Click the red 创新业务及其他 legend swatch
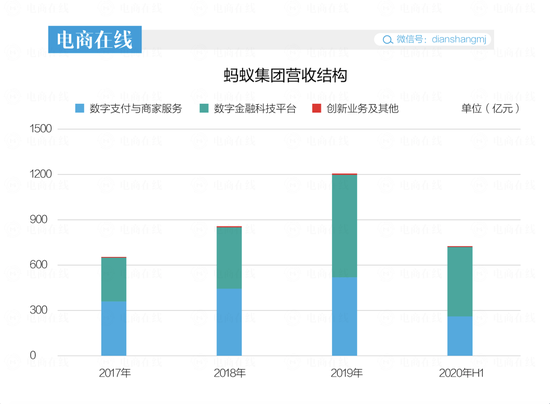550x404 pixels. coord(316,108)
